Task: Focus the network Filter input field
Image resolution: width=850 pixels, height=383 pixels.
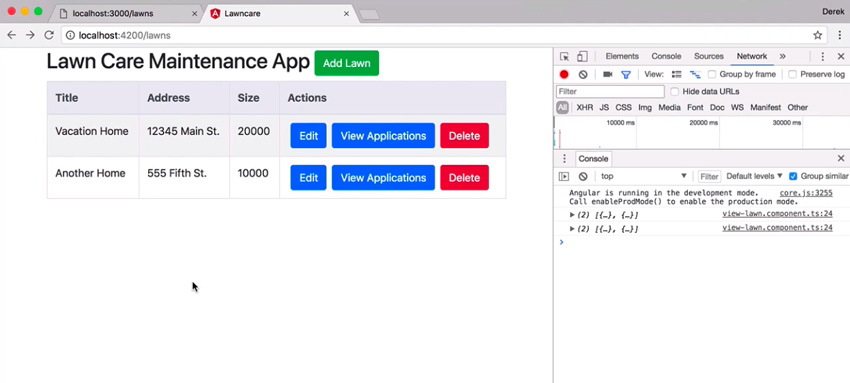Action: click(x=610, y=92)
